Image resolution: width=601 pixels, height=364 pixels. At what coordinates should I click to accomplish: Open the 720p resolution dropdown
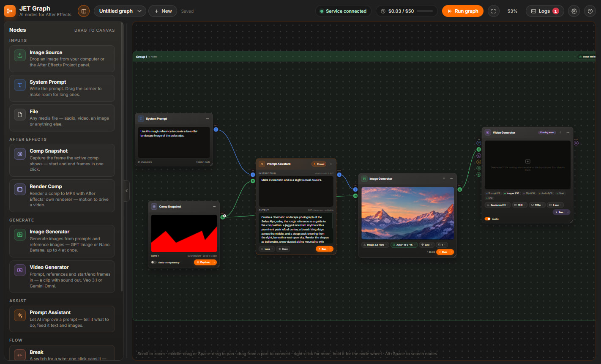[x=537, y=205]
